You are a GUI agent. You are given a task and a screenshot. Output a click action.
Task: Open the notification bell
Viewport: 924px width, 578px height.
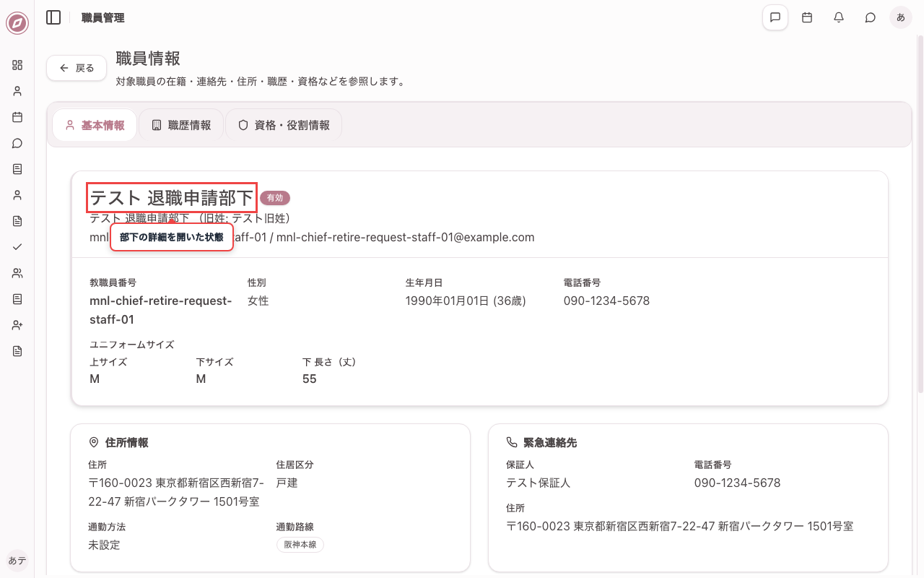click(839, 17)
